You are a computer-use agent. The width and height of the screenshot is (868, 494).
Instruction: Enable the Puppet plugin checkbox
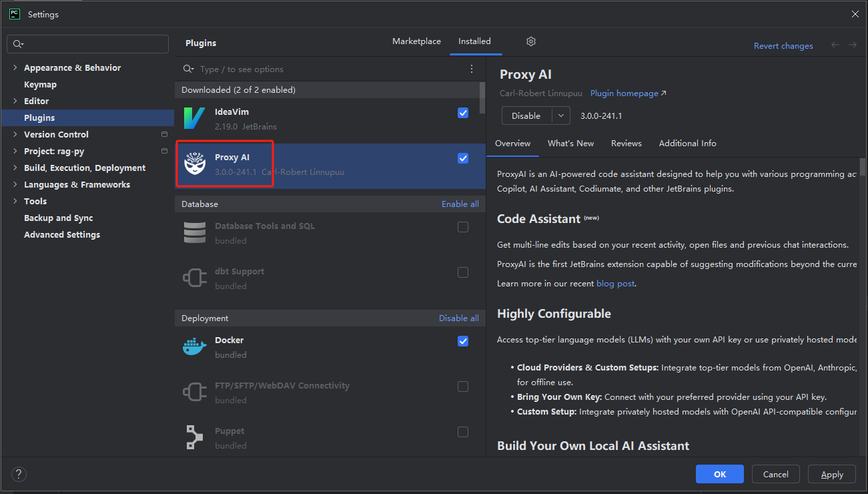[x=463, y=432]
